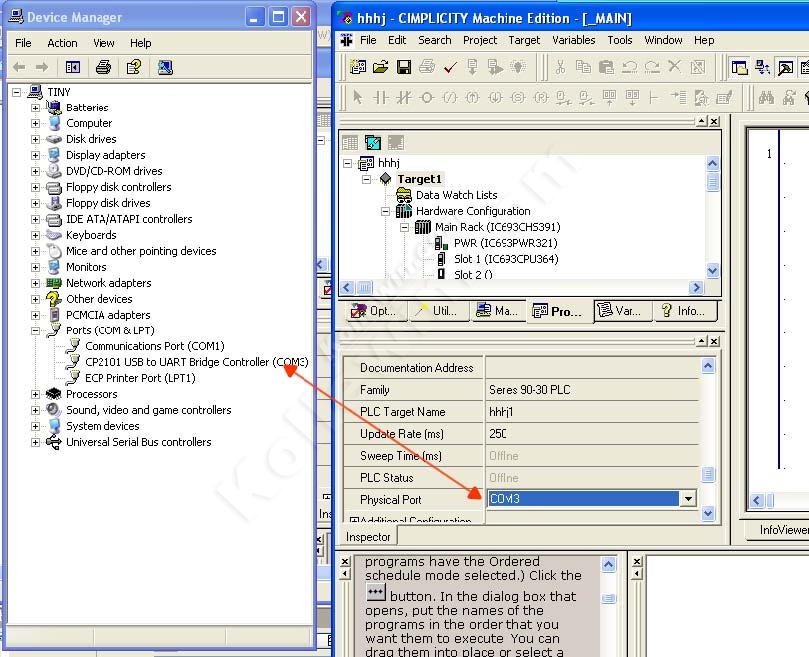
Task: Open the Physical Port dropdown arrow
Action: 687,499
